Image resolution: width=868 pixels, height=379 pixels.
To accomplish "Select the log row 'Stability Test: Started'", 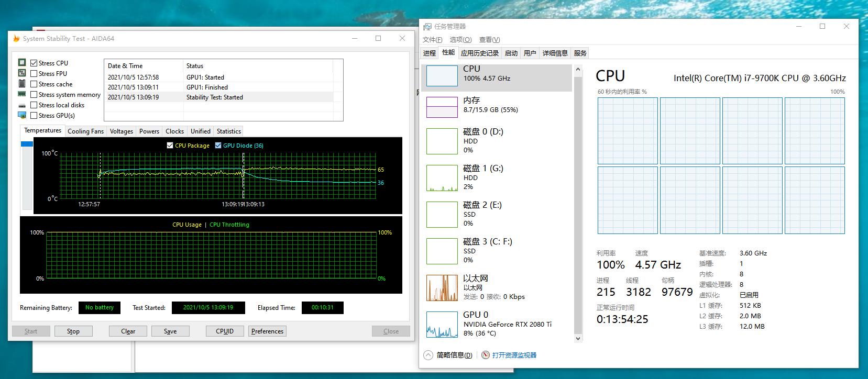I will (218, 97).
